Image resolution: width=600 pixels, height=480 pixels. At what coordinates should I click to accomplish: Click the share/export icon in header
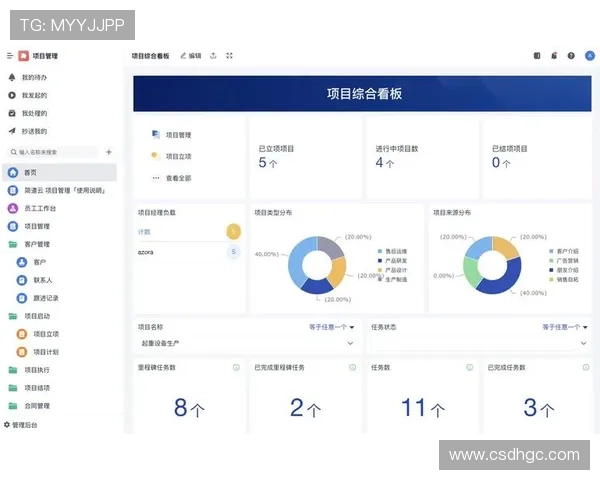click(x=213, y=56)
